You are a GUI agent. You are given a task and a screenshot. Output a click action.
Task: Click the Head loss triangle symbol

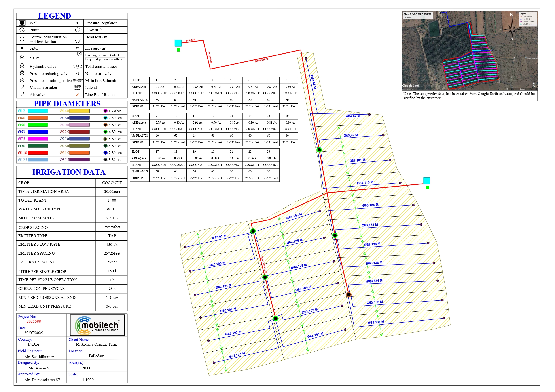pos(78,42)
